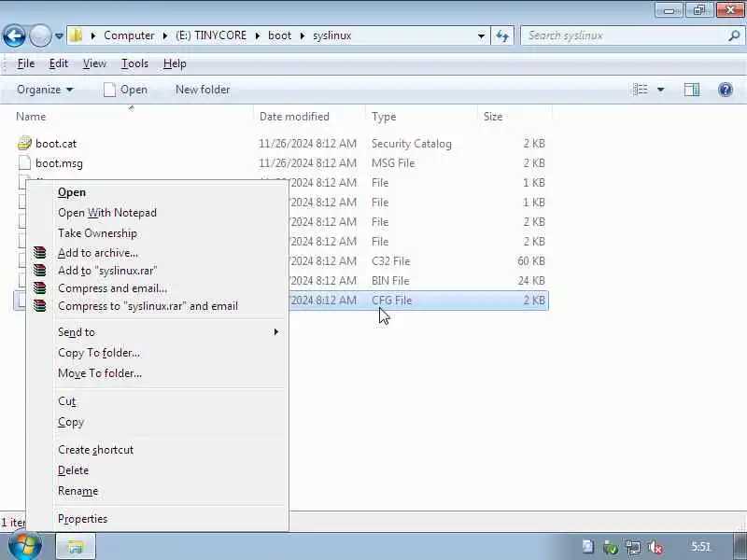The width and height of the screenshot is (747, 560).
Task: Open the Edit menu
Action: [59, 63]
